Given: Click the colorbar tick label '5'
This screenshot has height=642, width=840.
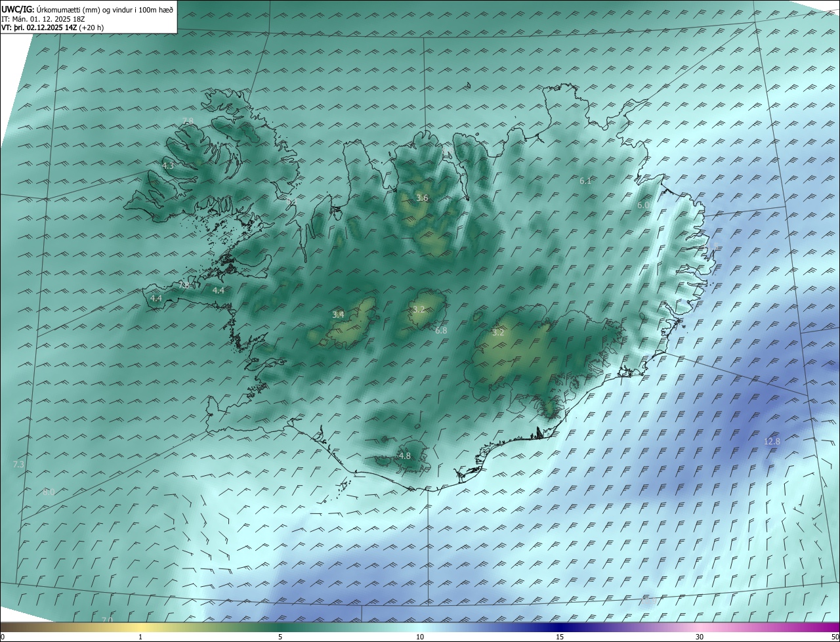Looking at the screenshot, I should [280, 637].
